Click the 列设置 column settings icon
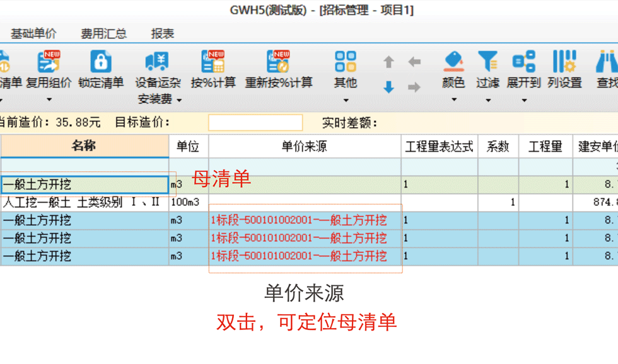618x364 pixels. coord(564,62)
